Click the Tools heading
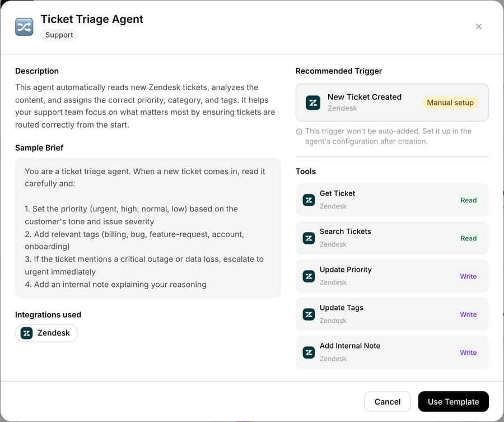Viewport: 504px width, 422px height. (x=306, y=171)
